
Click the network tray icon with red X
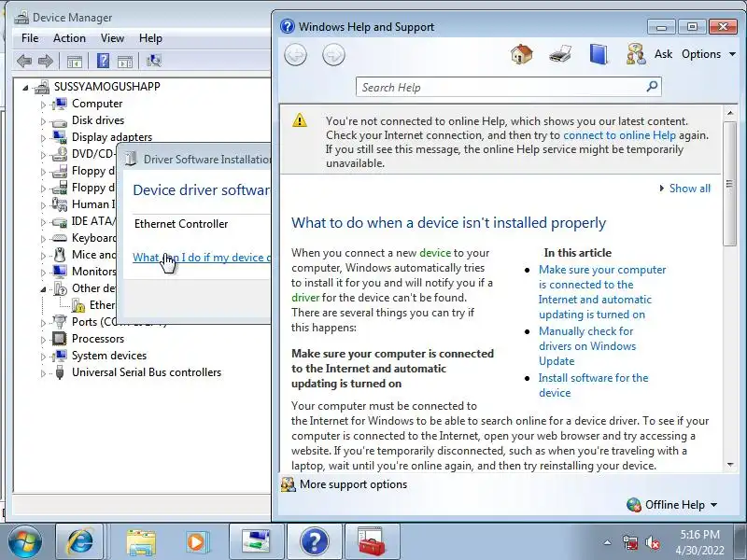629,542
